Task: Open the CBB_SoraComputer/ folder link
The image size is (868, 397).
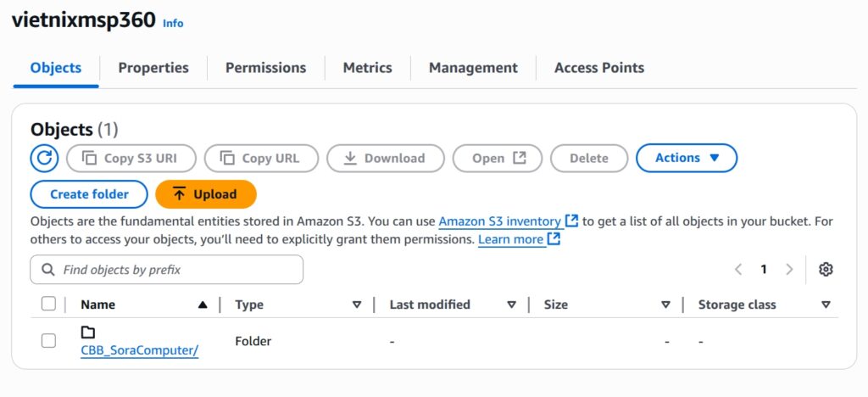Action: point(140,351)
